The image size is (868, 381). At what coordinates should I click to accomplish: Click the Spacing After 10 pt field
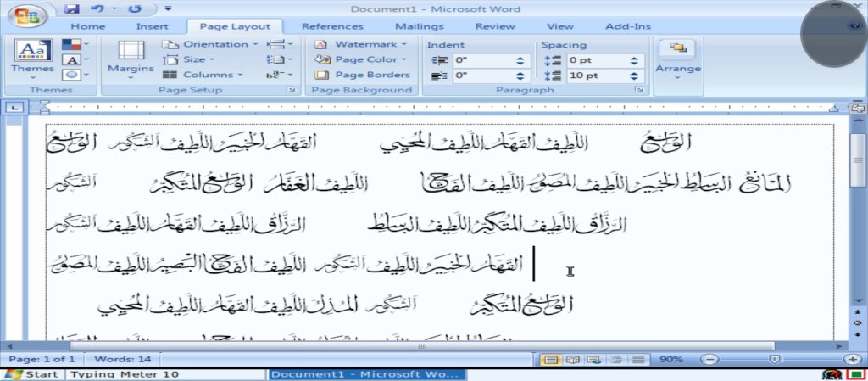[597, 76]
